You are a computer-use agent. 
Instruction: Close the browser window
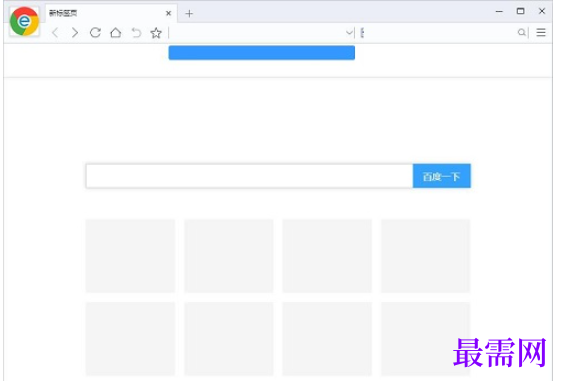[542, 11]
